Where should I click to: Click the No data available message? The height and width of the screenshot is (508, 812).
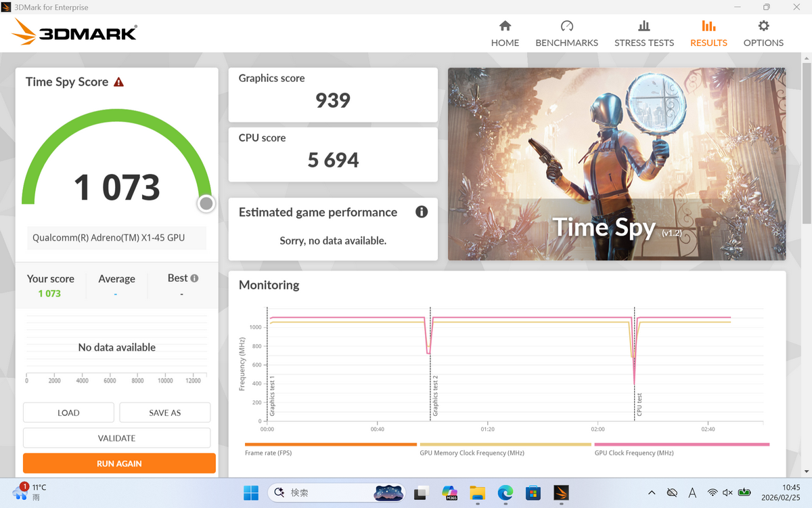click(x=116, y=347)
